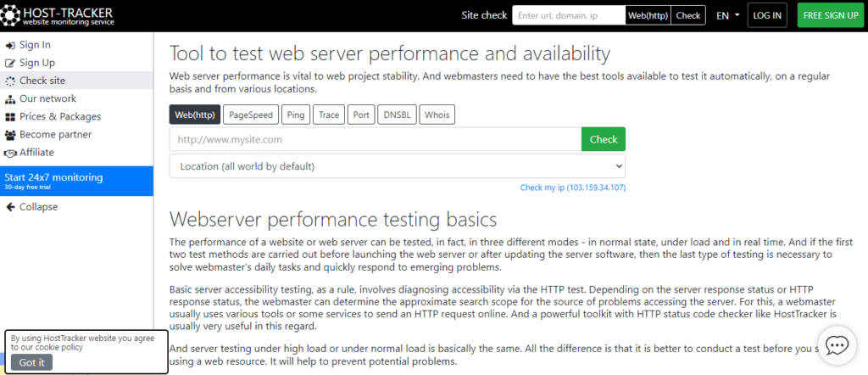Viewport: 868px width, 375px height.
Task: Focus the http://www.mysite.com URL field
Action: [375, 139]
